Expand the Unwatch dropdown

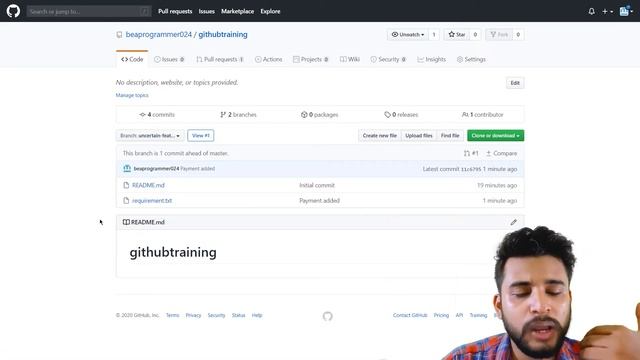(x=408, y=35)
